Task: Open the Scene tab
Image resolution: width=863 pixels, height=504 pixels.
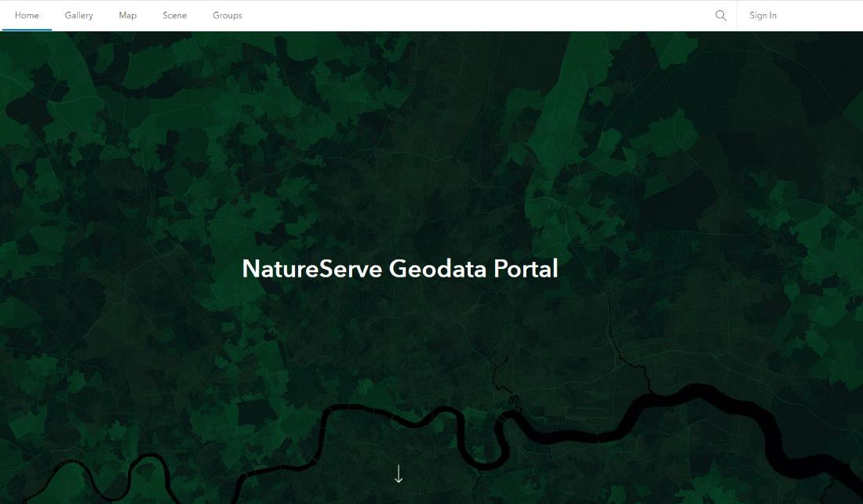Action: (174, 16)
